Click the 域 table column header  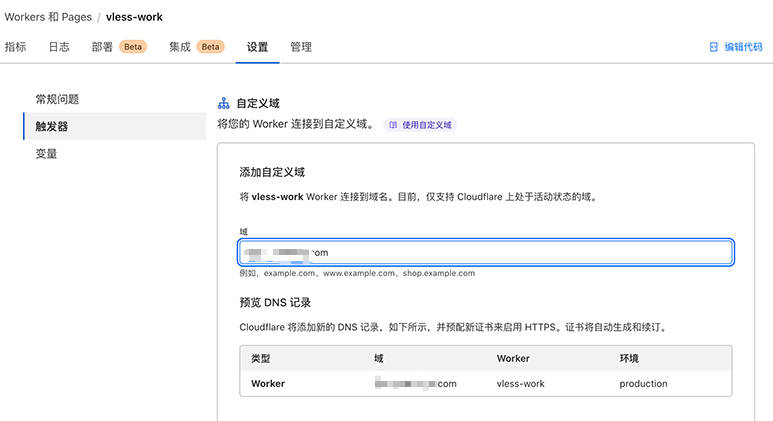[x=379, y=358]
